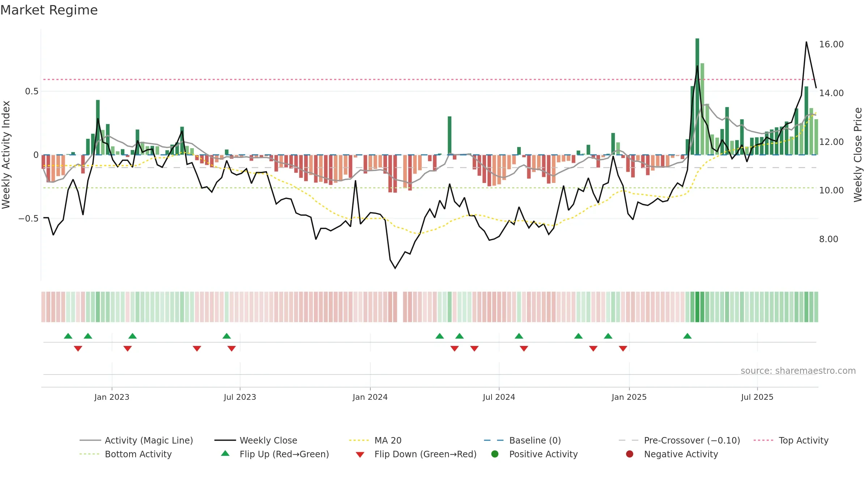
Task: Click the 10.00 price axis tick
Action: tap(831, 190)
